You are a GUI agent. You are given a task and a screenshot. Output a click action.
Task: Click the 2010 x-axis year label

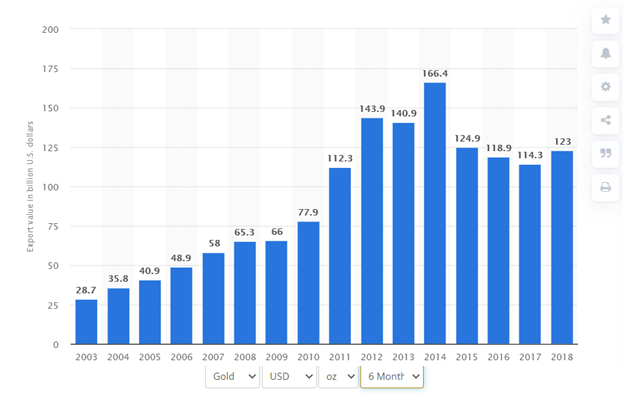click(x=308, y=357)
